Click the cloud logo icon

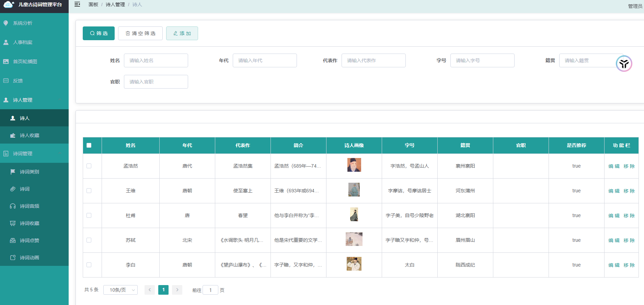pos(9,4)
